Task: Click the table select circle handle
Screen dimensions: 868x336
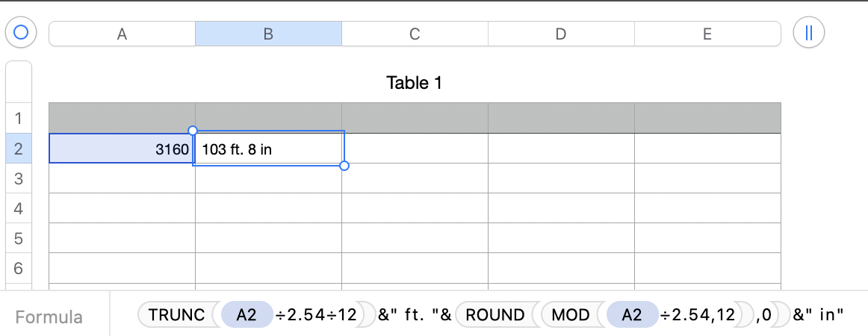Action: (x=21, y=33)
